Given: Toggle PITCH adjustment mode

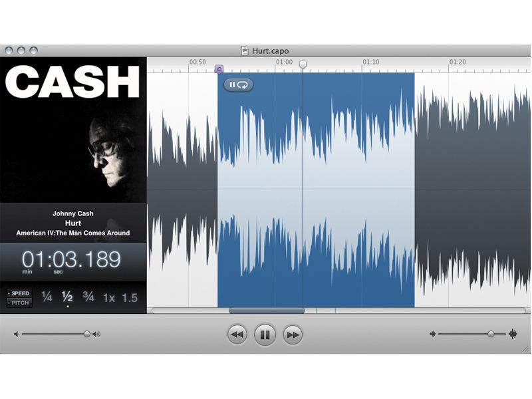Looking at the screenshot, I should tap(20, 303).
